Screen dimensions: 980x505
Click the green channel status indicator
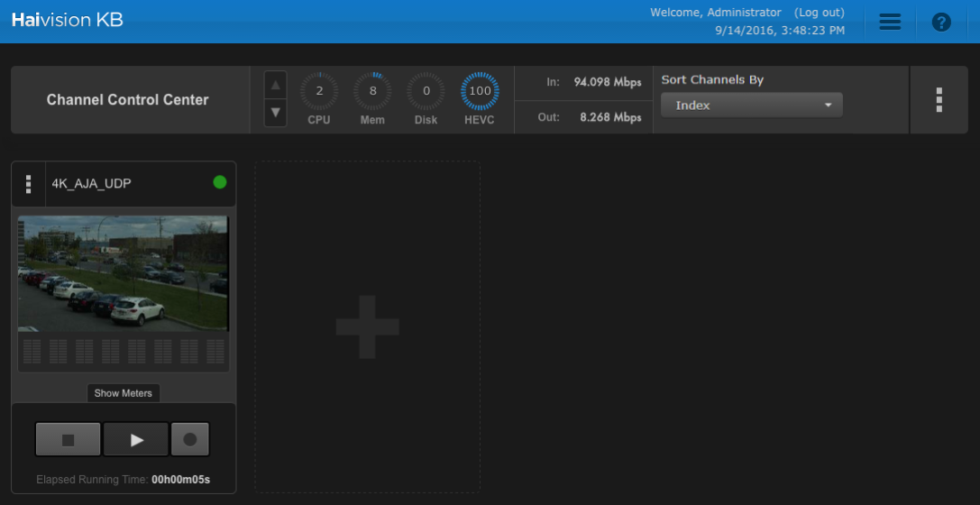(x=219, y=182)
